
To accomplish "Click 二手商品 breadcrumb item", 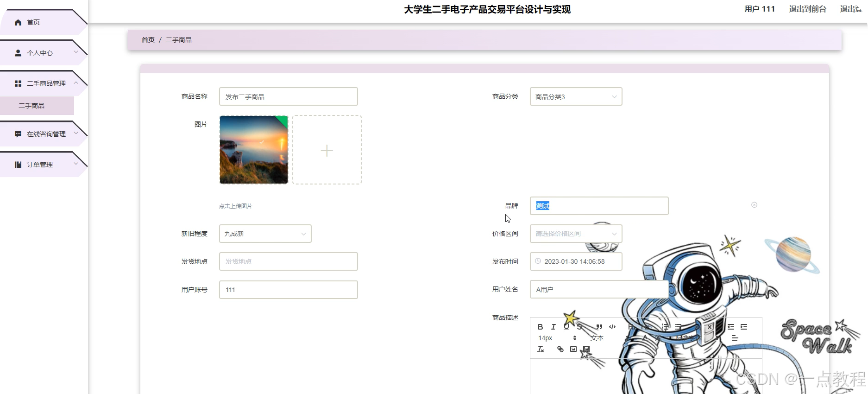I will tap(179, 40).
